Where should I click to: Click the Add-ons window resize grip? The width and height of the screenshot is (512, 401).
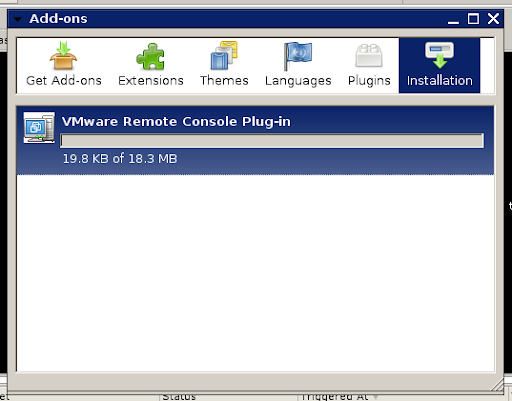point(497,384)
